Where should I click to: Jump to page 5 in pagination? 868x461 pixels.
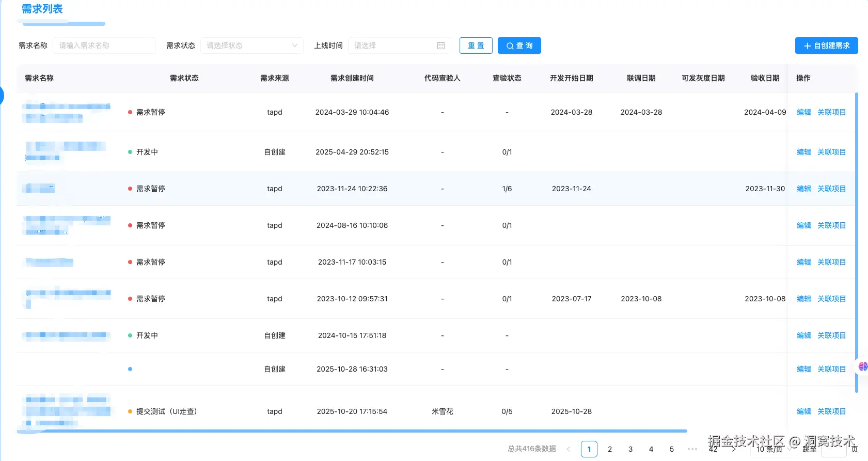point(672,449)
